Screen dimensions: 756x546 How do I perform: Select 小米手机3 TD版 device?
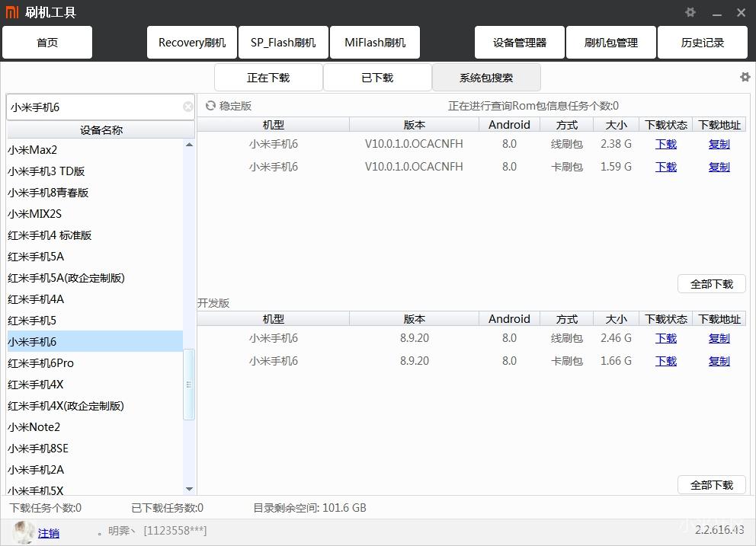click(x=94, y=171)
